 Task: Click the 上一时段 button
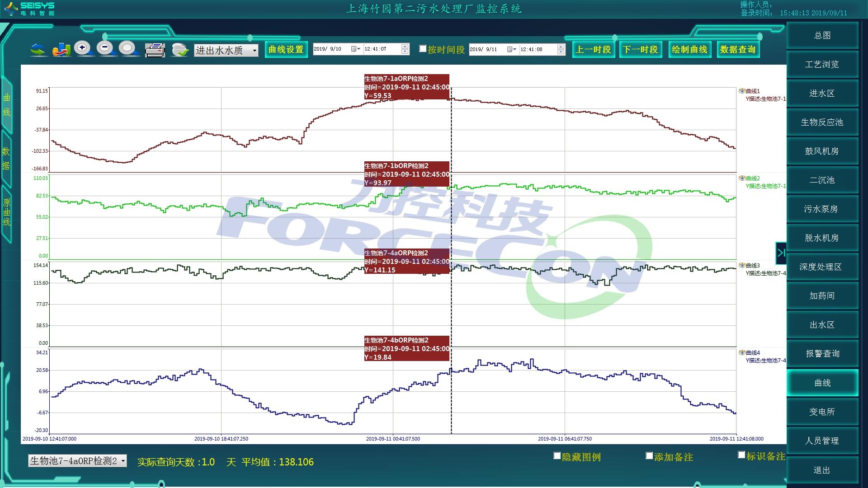[x=593, y=49]
